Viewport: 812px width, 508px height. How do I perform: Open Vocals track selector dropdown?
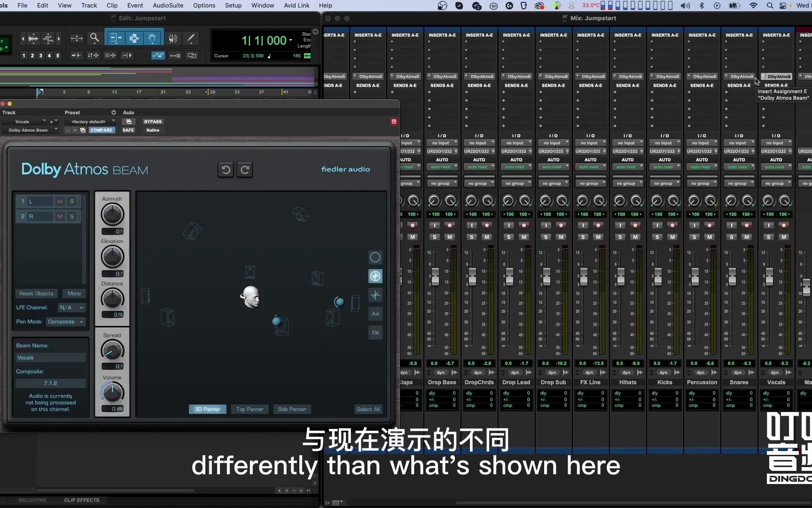click(x=24, y=122)
